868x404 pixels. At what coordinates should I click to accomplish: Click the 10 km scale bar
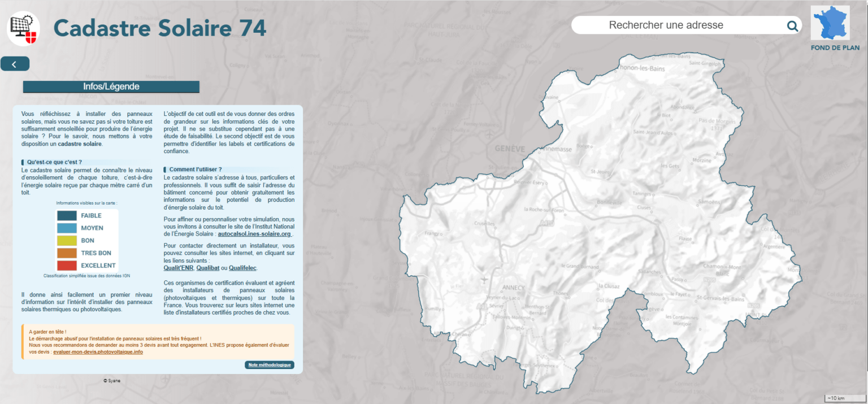[x=844, y=398]
